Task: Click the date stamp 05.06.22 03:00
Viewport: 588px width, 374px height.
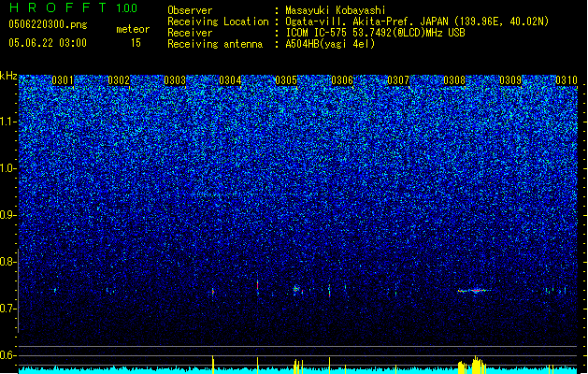Action: [x=48, y=42]
